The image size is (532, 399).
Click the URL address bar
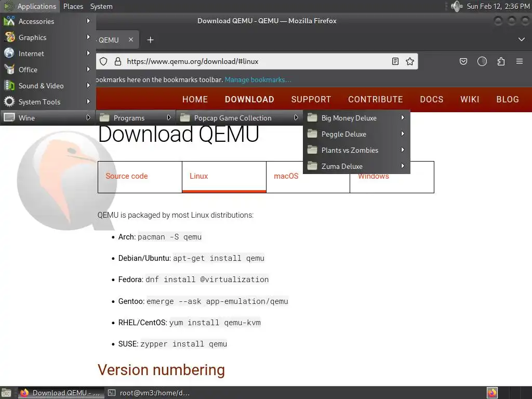[x=257, y=61]
